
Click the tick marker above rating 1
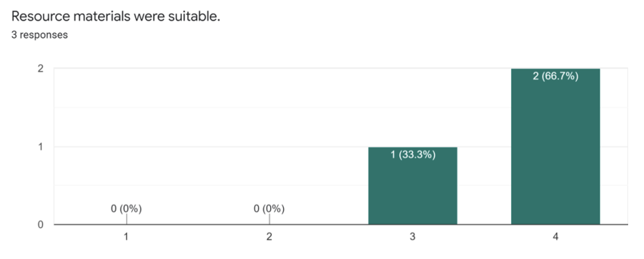[126, 219]
